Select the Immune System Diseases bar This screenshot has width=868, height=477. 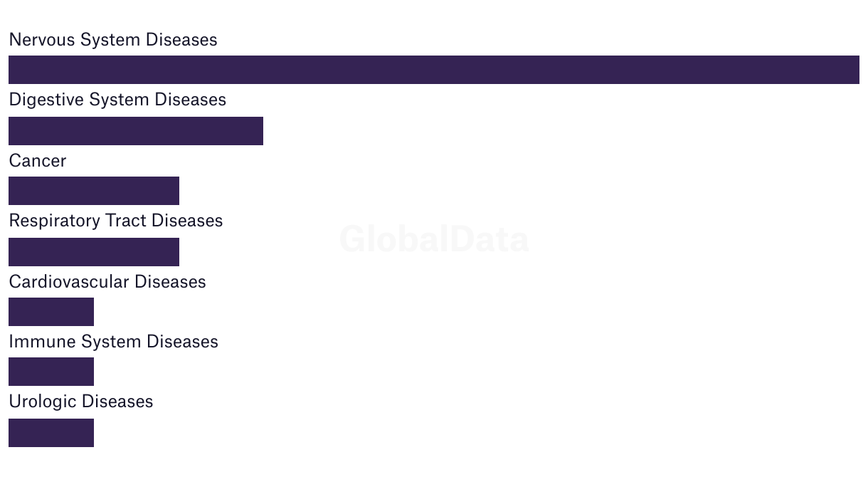coord(51,372)
